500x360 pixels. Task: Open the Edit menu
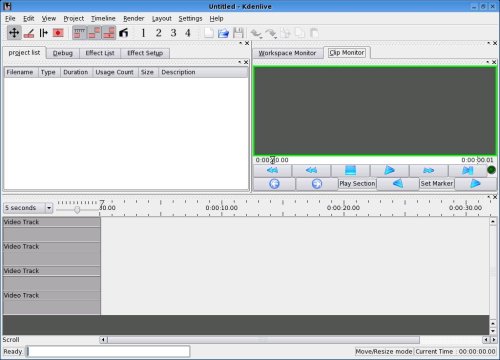coord(29,18)
